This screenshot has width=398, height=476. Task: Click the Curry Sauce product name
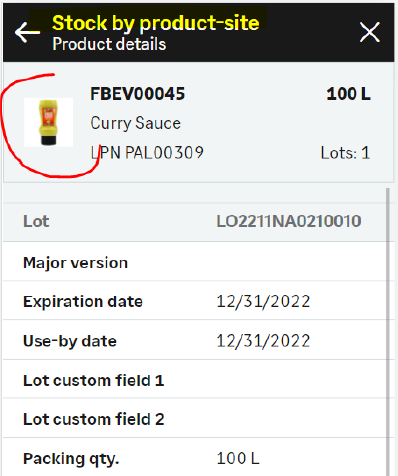coord(136,123)
